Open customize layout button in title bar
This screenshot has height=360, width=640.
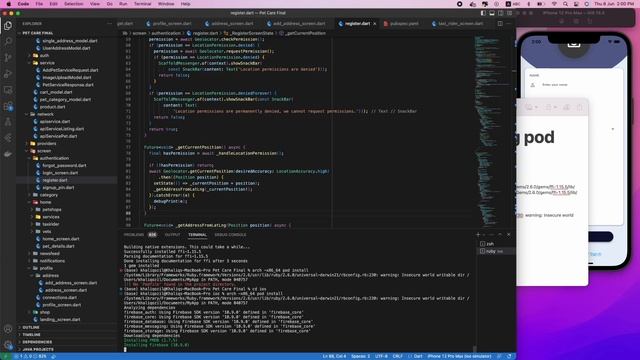tap(509, 13)
